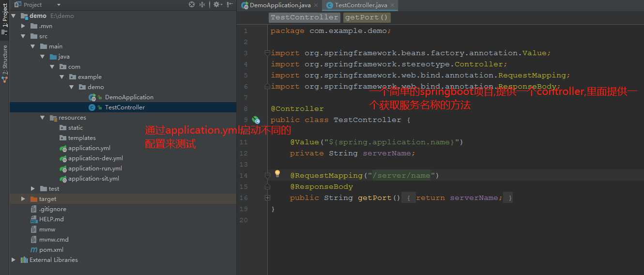Screen dimensions: 644x275
Task: Hide the Project panel with the hide icon
Action: click(230, 4)
